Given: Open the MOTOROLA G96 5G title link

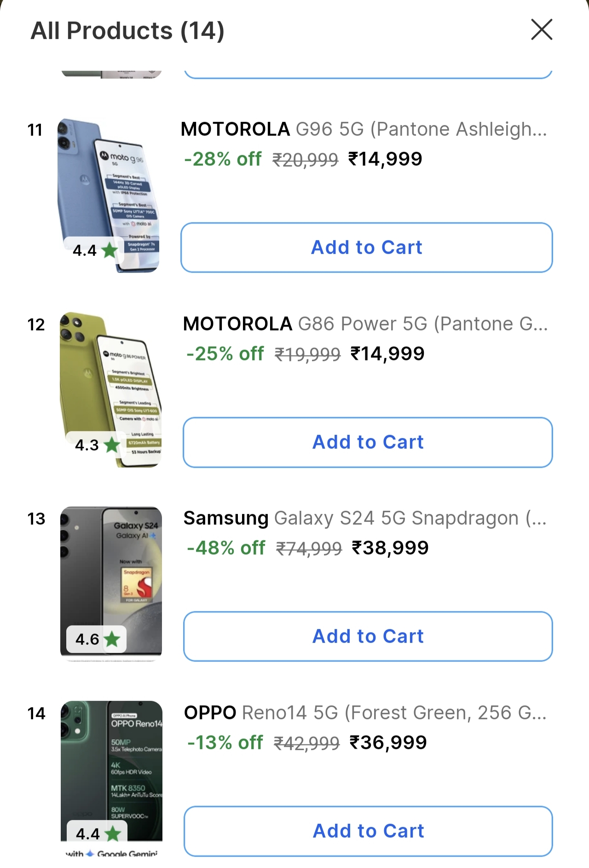Looking at the screenshot, I should coord(364,129).
